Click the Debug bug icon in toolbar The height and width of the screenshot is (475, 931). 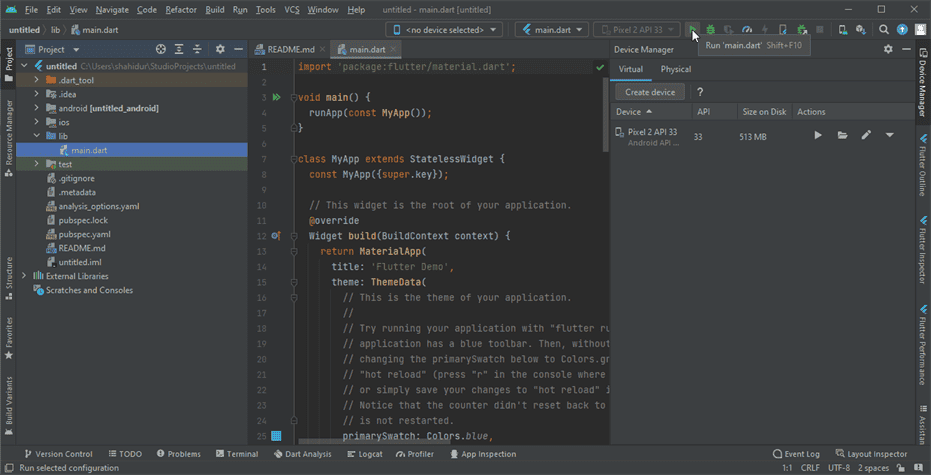pos(710,30)
